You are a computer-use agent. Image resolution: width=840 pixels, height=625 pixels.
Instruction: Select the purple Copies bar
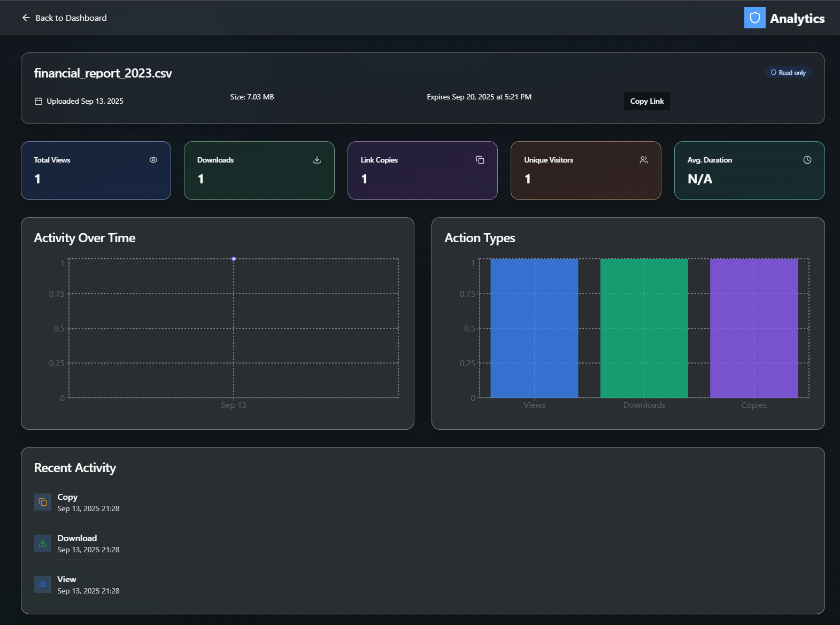(753, 328)
